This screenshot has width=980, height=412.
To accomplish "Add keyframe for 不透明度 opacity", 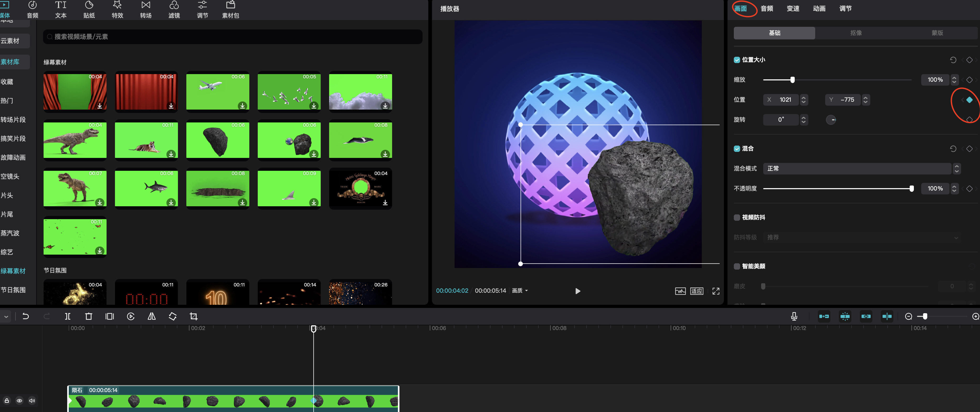I will pyautogui.click(x=969, y=188).
